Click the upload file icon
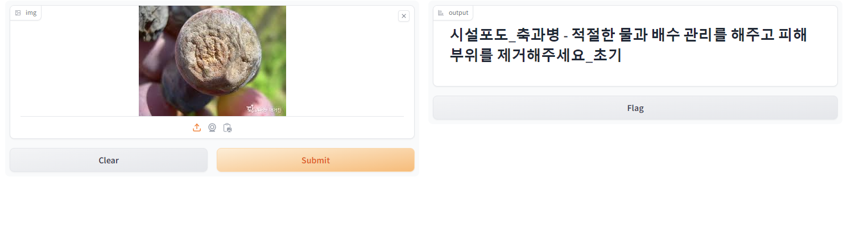 [197, 127]
